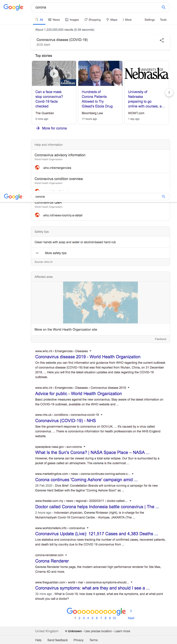Open the Guardian face mask story headline

pos(49,99)
